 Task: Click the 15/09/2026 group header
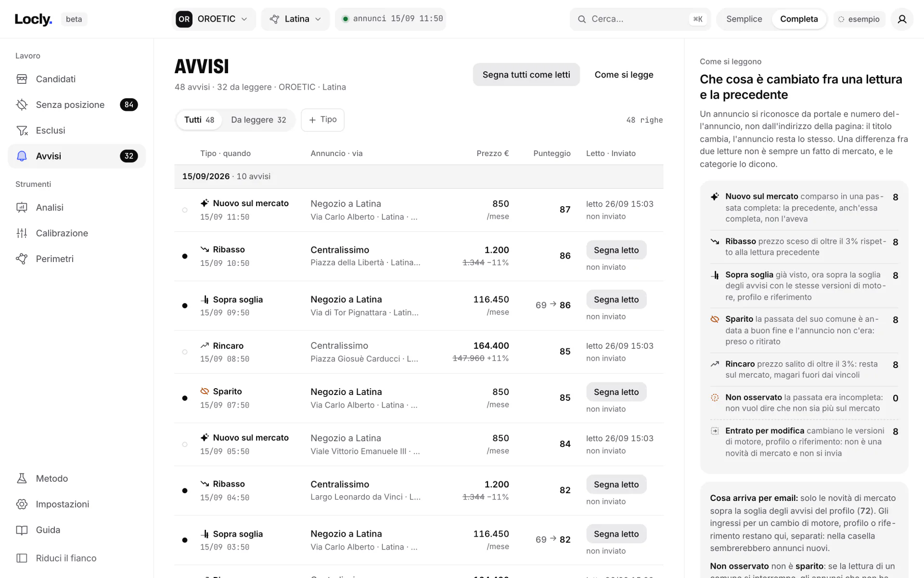coord(419,176)
